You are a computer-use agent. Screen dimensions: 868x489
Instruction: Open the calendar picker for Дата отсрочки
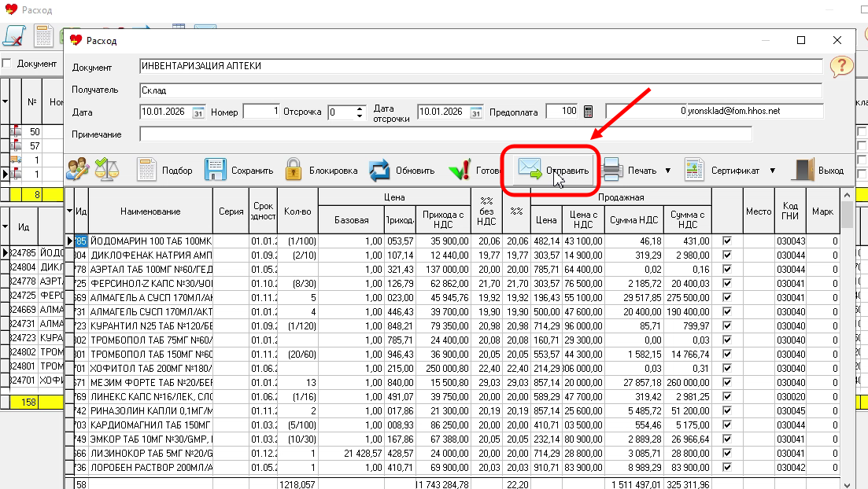[x=475, y=112]
